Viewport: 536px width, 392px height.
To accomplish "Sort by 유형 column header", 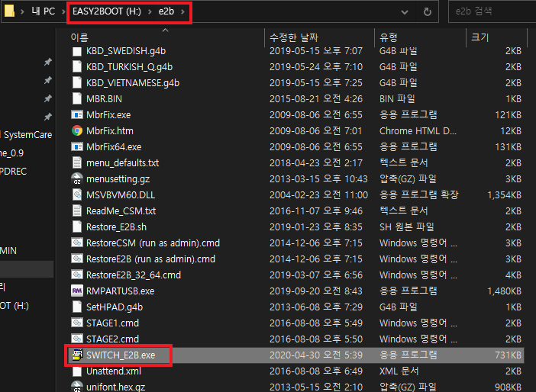I will pos(389,37).
